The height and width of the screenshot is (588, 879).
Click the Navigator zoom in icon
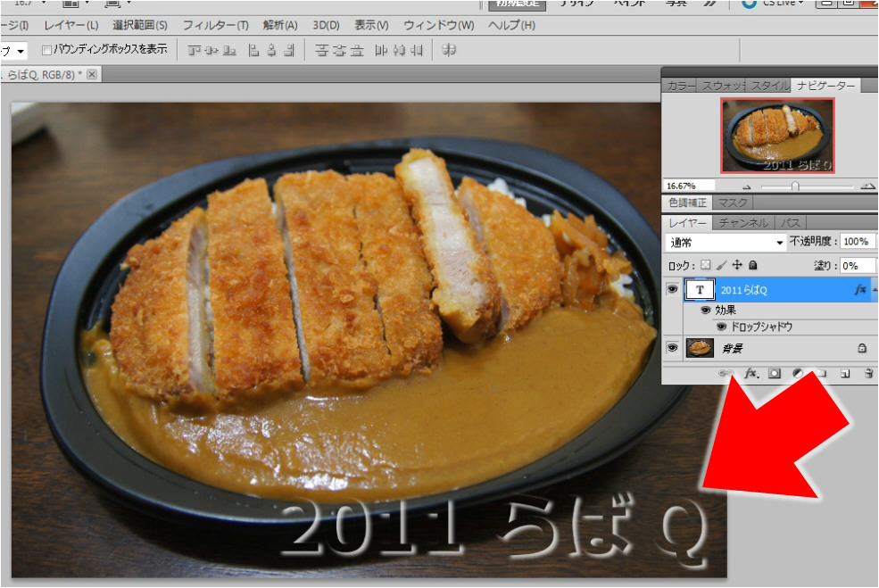[867, 186]
